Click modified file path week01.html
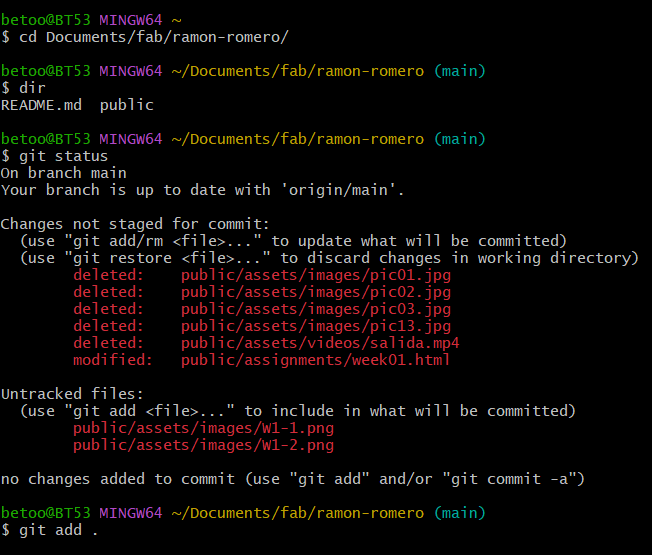Screen dimensions: 652x555 316,360
